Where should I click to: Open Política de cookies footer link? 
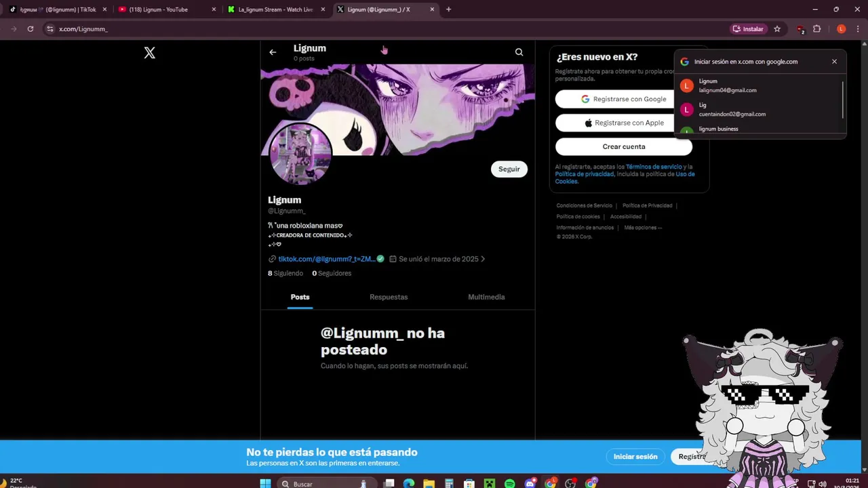578,217
